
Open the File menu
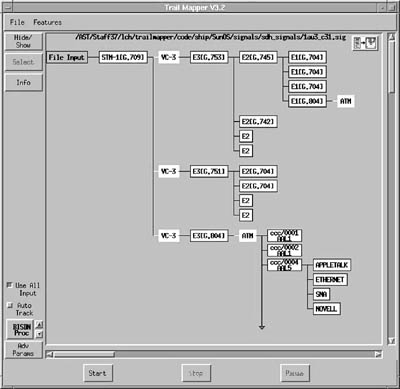17,22
